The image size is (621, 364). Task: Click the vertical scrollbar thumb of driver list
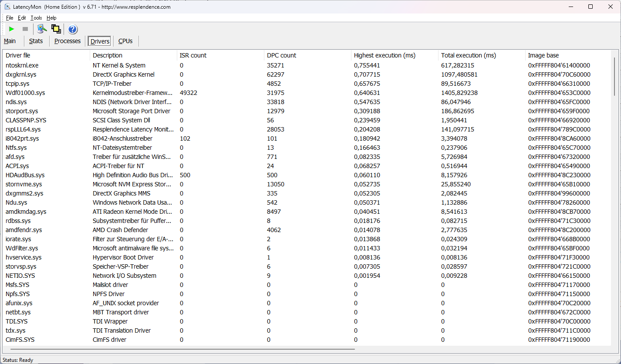[615, 76]
